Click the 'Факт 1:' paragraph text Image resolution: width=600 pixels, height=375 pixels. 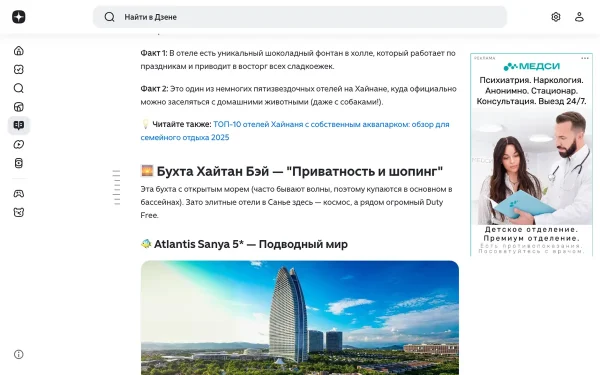coord(298,60)
